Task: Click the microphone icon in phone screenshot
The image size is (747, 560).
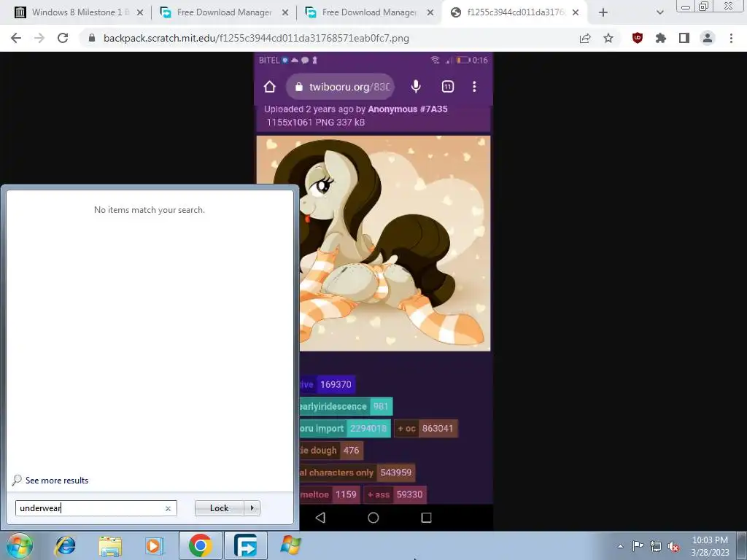Action: pyautogui.click(x=416, y=86)
